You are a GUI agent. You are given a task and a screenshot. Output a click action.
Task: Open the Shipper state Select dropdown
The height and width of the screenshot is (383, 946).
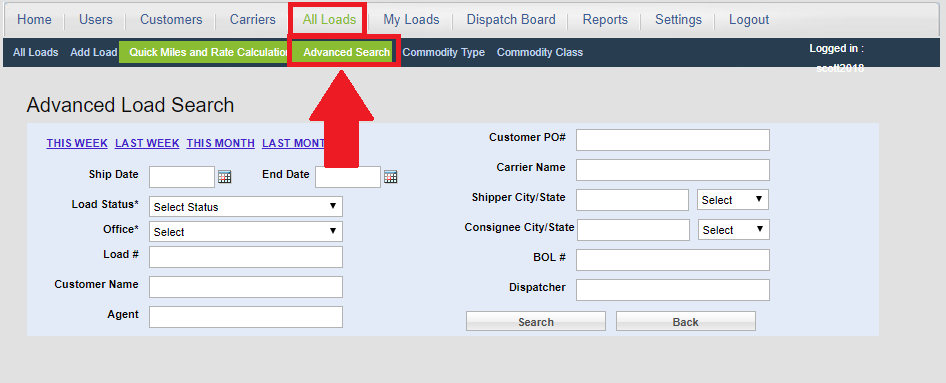click(732, 200)
